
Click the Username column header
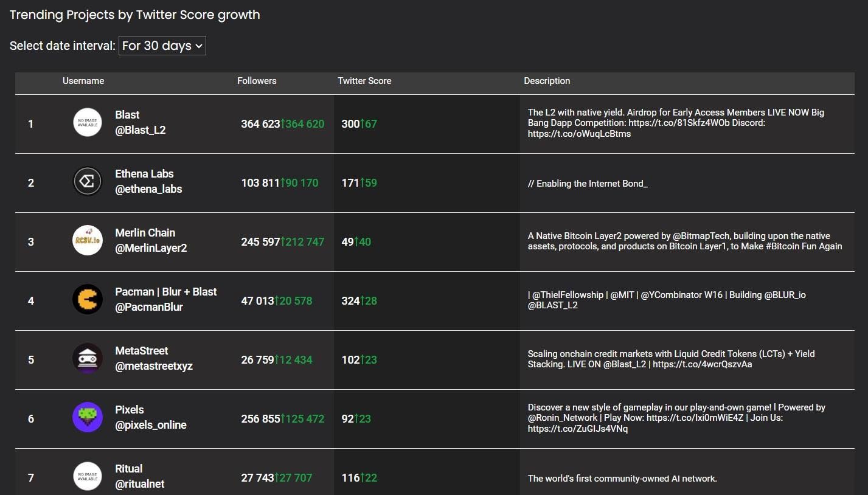coord(83,81)
